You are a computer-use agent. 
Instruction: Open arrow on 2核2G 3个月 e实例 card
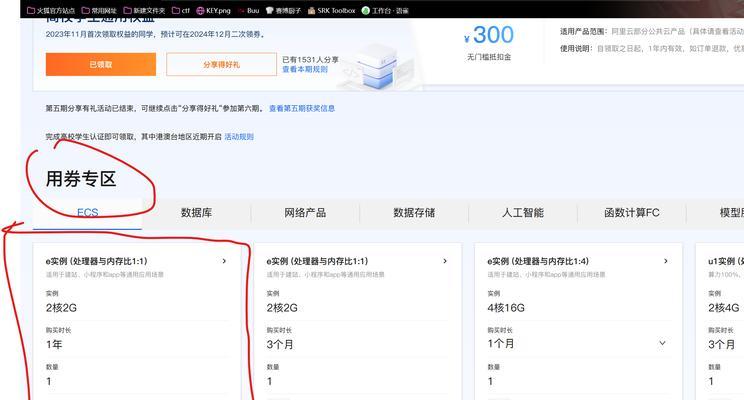[x=445, y=261]
